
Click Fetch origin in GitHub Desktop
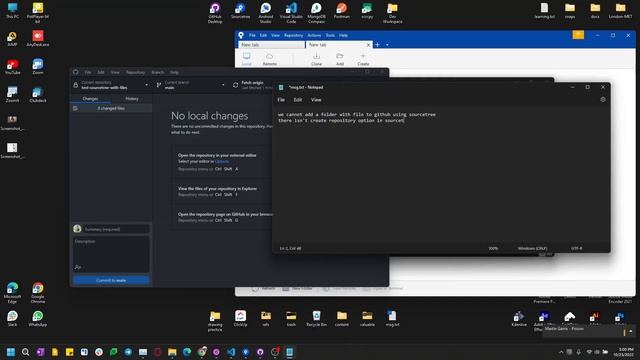(252, 85)
